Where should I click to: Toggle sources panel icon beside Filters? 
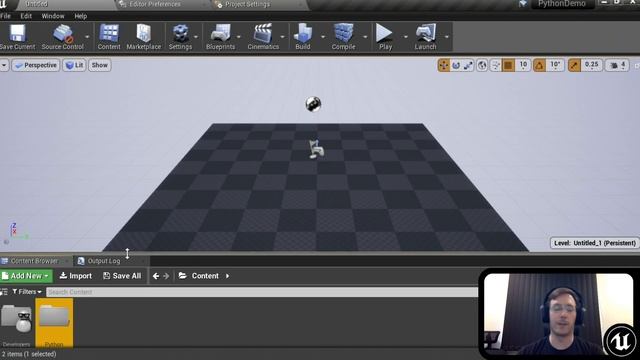pyautogui.click(x=4, y=292)
